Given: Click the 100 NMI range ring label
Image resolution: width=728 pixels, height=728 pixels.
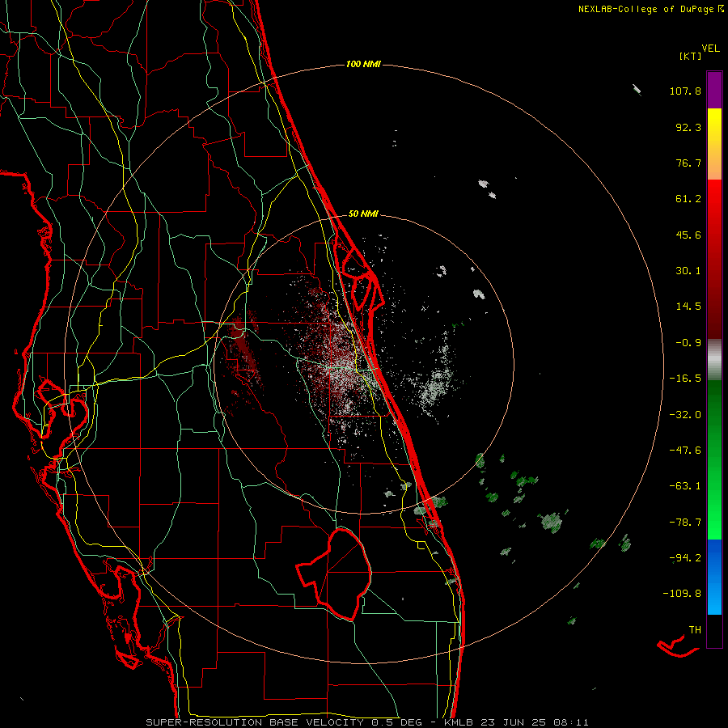Looking at the screenshot, I should [363, 64].
